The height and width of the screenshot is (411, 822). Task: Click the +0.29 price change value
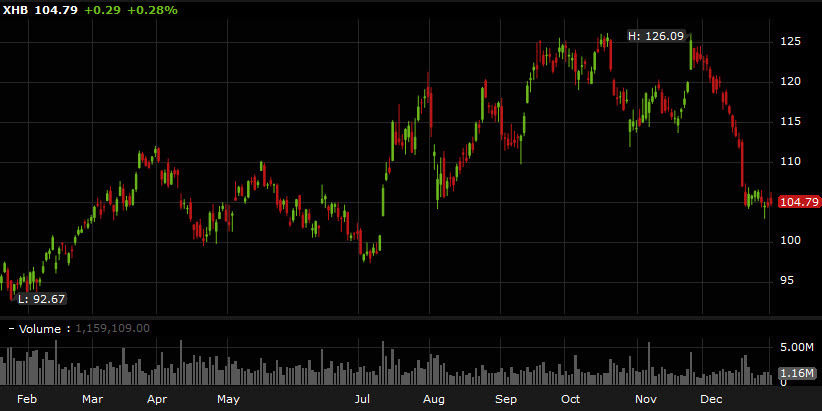[x=102, y=10]
